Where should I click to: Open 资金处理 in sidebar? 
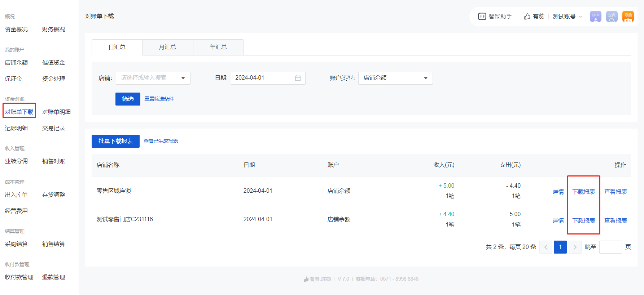coord(53,79)
